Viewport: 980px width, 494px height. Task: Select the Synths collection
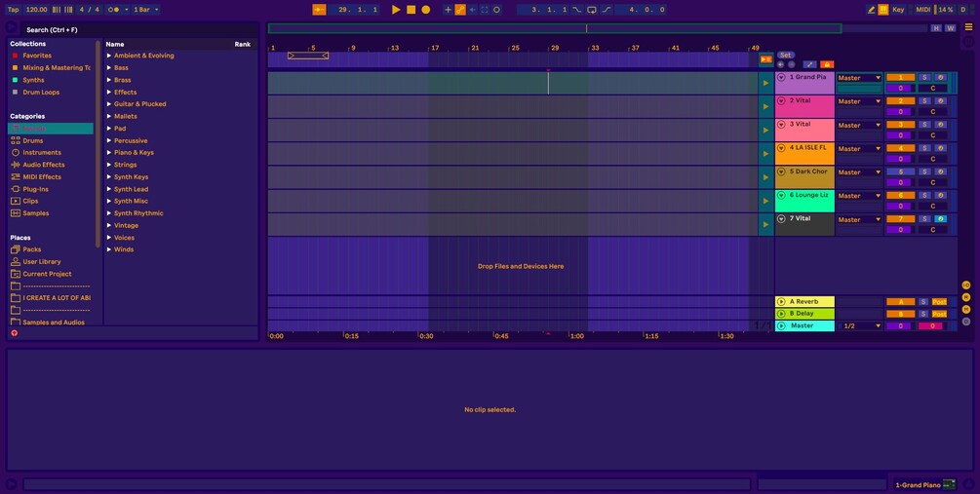(x=33, y=80)
